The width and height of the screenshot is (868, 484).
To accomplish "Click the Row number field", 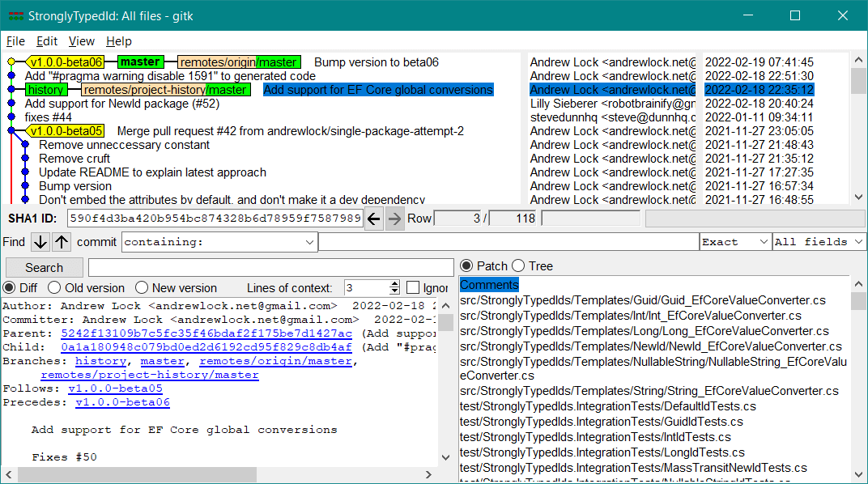I will coord(458,219).
